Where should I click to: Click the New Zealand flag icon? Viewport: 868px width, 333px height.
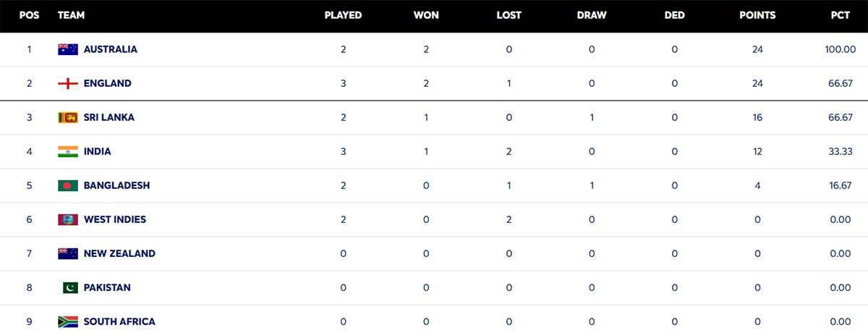pyautogui.click(x=68, y=253)
